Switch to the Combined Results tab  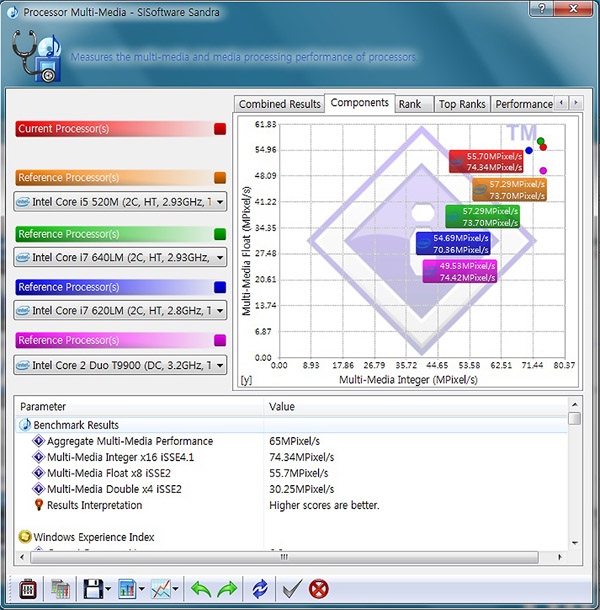click(279, 104)
